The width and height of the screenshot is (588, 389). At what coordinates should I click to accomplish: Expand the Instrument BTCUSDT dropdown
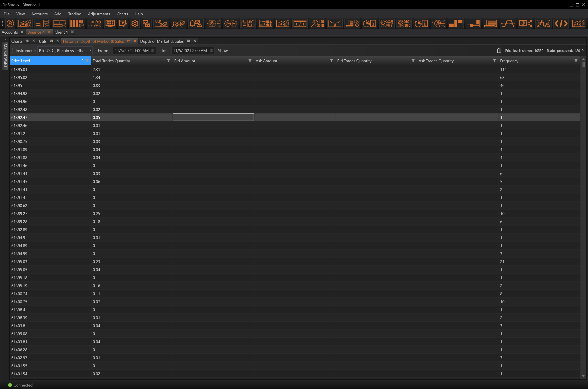tap(90, 50)
